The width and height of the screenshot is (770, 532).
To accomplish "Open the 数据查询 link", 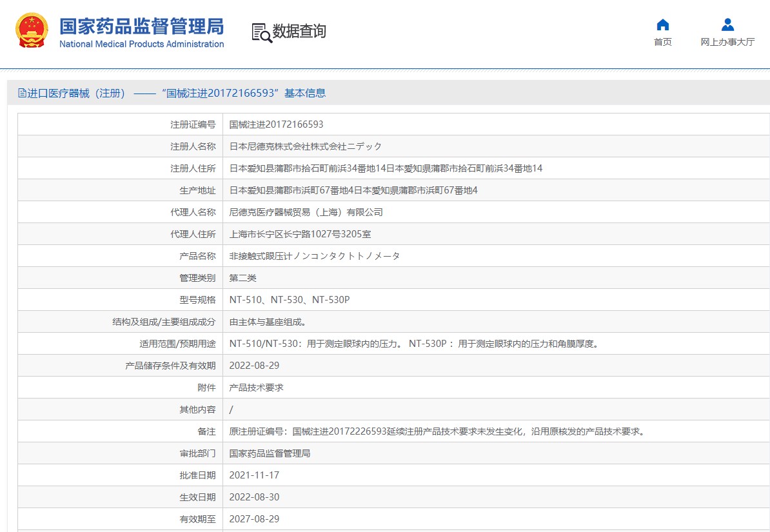I will [x=299, y=31].
